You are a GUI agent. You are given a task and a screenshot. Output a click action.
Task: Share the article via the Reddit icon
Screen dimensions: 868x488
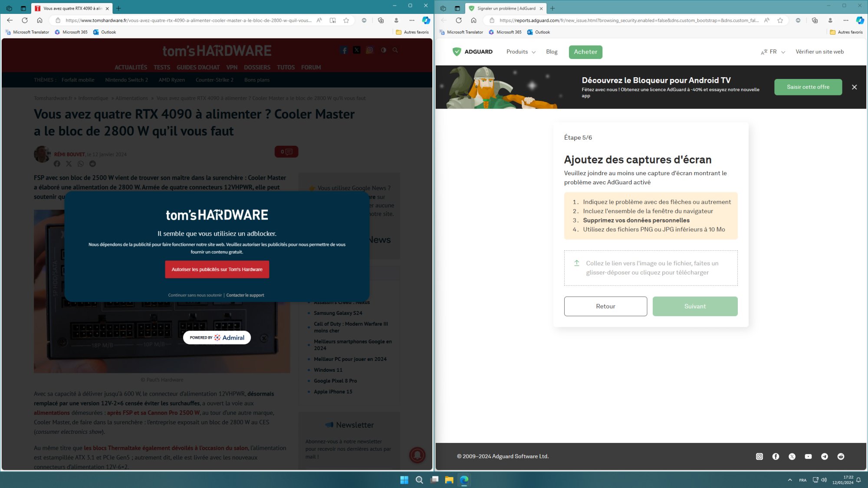(x=92, y=164)
